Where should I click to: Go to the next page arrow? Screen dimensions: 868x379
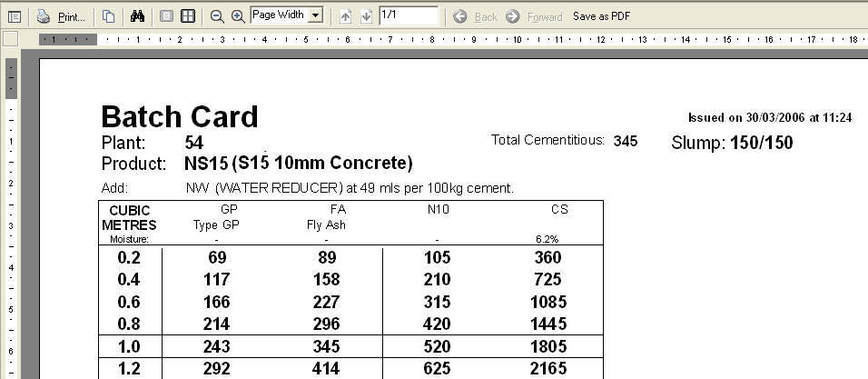tap(366, 16)
